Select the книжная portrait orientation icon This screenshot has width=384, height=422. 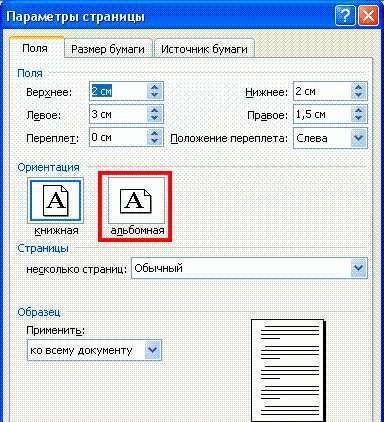pos(55,200)
